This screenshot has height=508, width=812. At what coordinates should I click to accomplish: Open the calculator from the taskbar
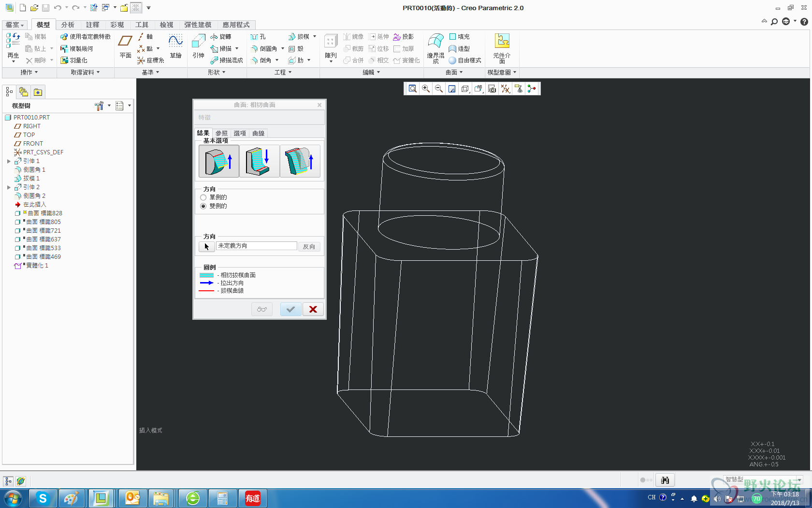[x=222, y=498]
